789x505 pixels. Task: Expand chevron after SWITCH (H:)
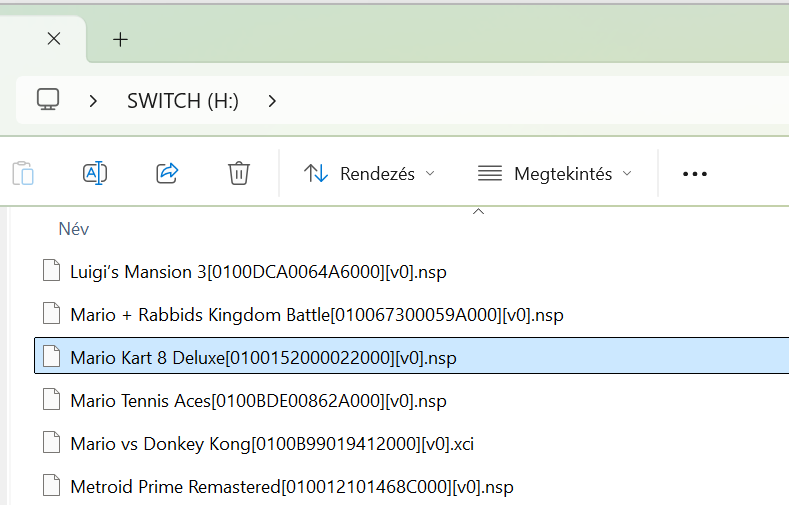[272, 101]
